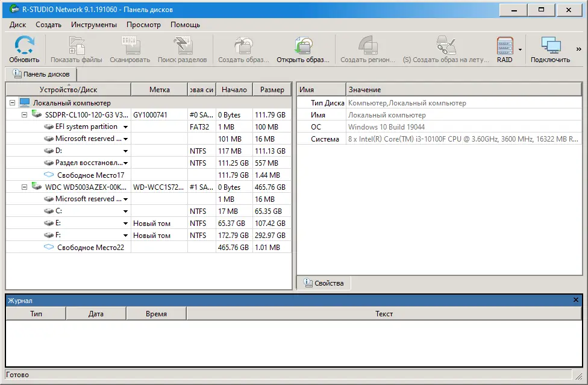Open dropdown arrow of Раздел восстановл... row
Viewport: 588px width, 385px height.
coord(126,163)
